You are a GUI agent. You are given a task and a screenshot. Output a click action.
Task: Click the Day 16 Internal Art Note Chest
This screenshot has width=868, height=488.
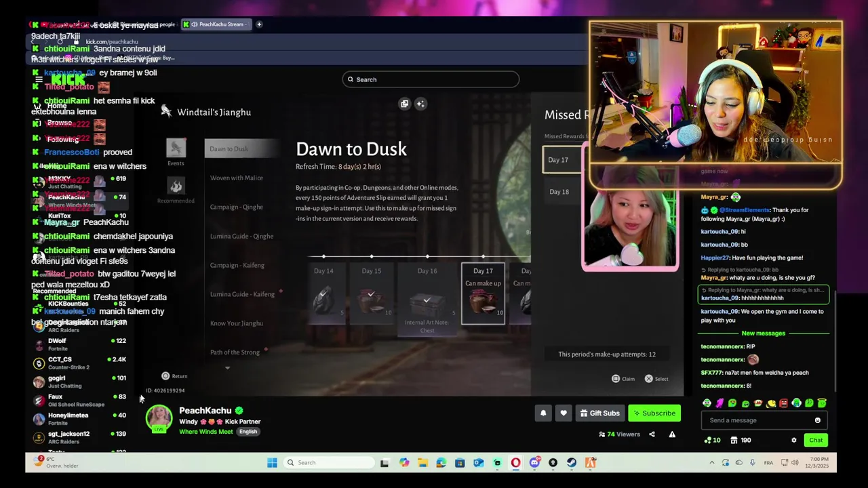(x=427, y=300)
